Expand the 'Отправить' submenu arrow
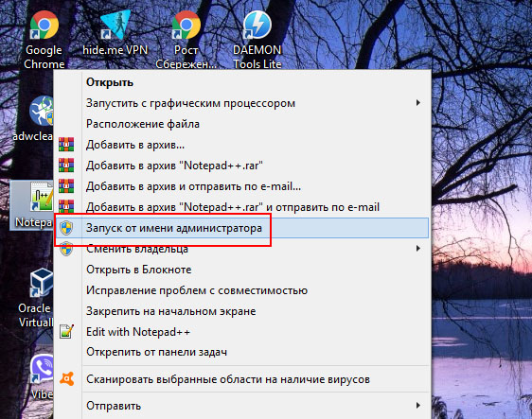The width and height of the screenshot is (532, 419). pos(418,406)
